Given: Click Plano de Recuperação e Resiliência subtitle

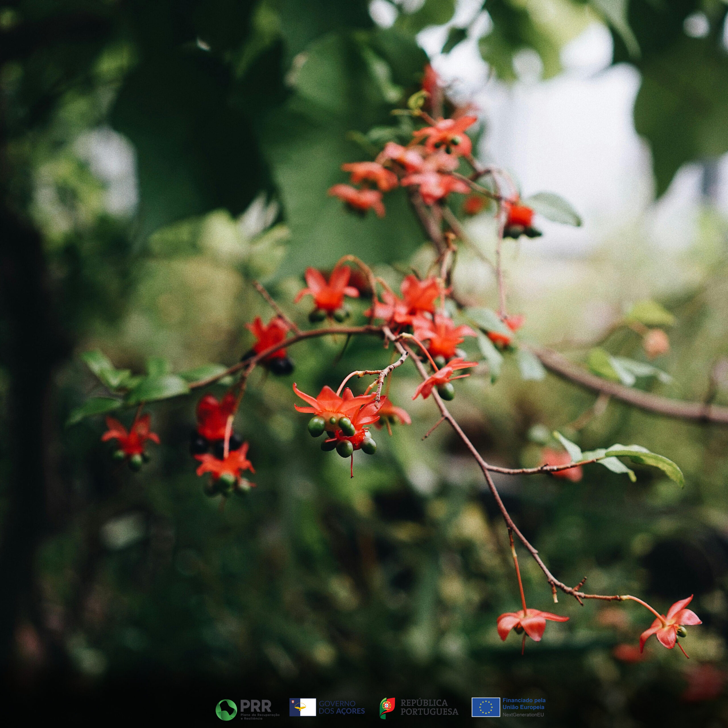Looking at the screenshot, I should pos(260,716).
